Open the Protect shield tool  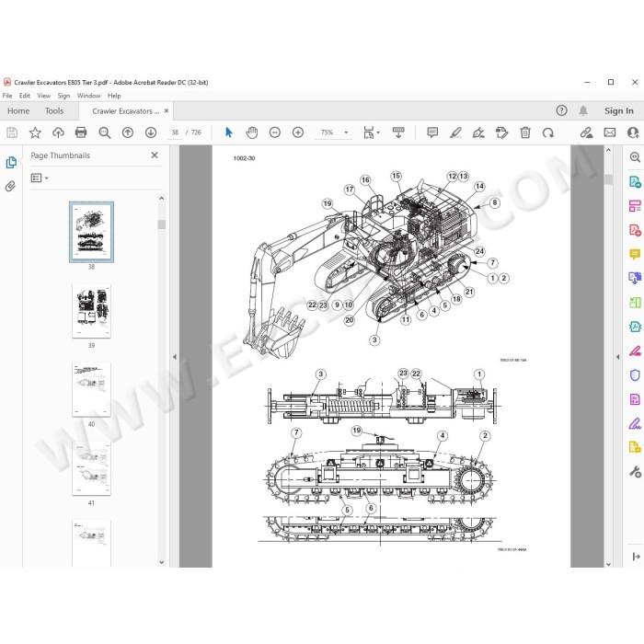635,375
